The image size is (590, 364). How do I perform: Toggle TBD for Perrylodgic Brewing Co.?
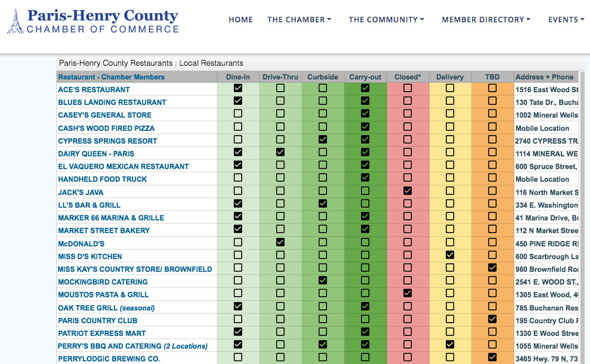coord(492,357)
